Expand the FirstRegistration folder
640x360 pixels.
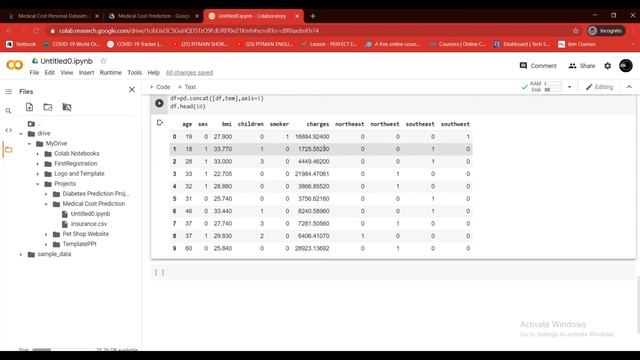pos(38,164)
